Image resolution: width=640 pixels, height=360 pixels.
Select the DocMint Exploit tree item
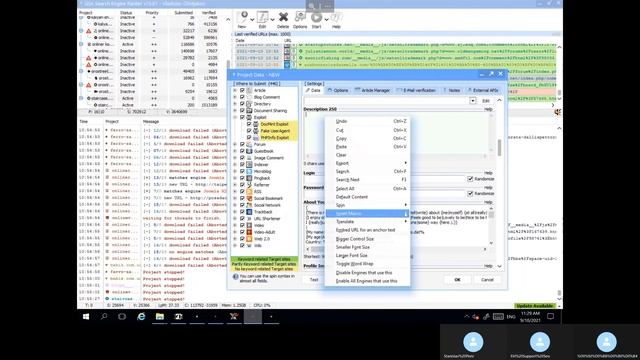[x=274, y=124]
